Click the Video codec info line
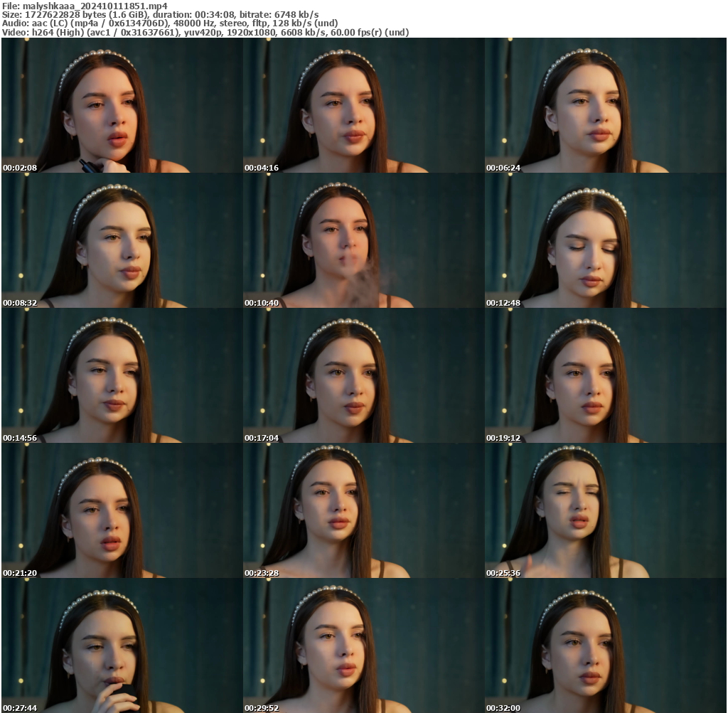Image resolution: width=728 pixels, height=713 pixels. [205, 32]
